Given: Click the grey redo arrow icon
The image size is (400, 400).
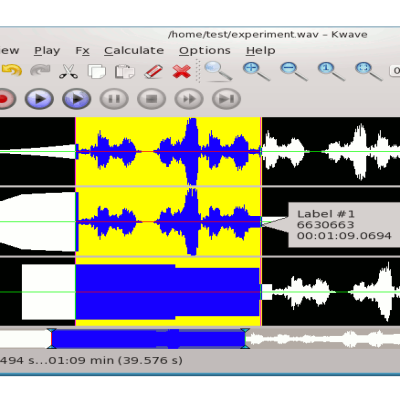Looking at the screenshot, I should click(x=40, y=70).
